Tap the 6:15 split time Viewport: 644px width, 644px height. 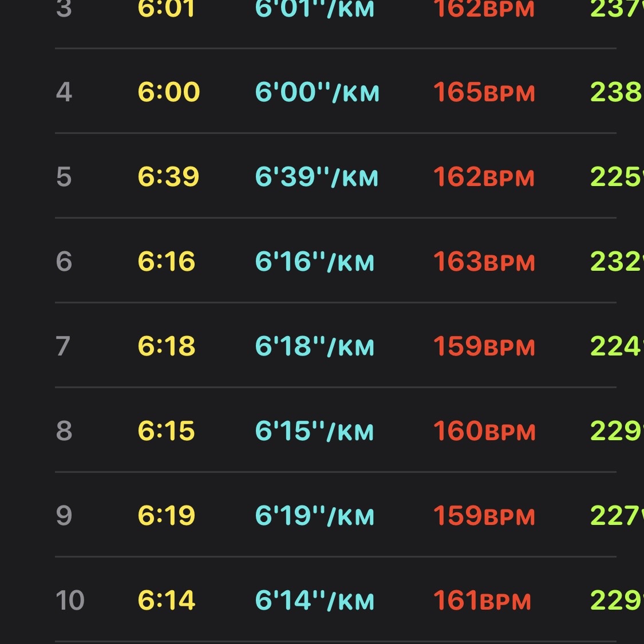pos(167,431)
